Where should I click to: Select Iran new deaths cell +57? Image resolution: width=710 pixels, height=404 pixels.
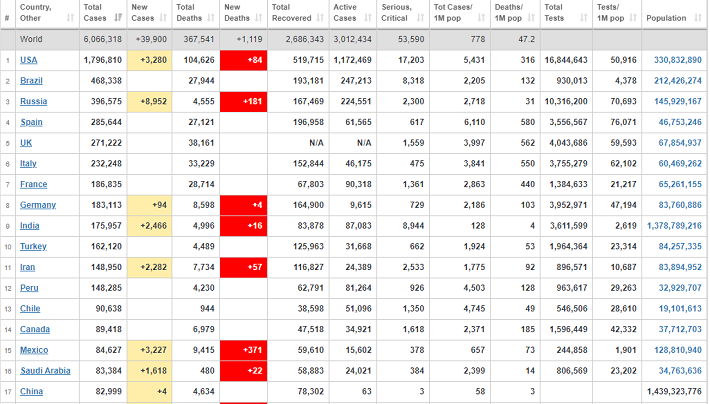(244, 267)
